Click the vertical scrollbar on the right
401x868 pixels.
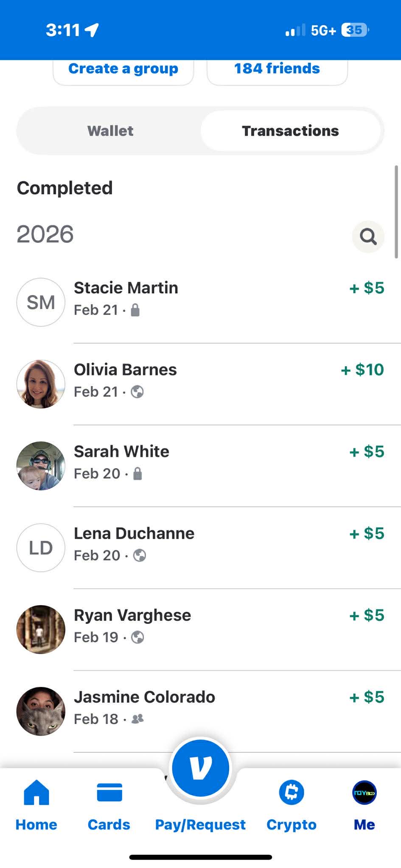point(396,212)
